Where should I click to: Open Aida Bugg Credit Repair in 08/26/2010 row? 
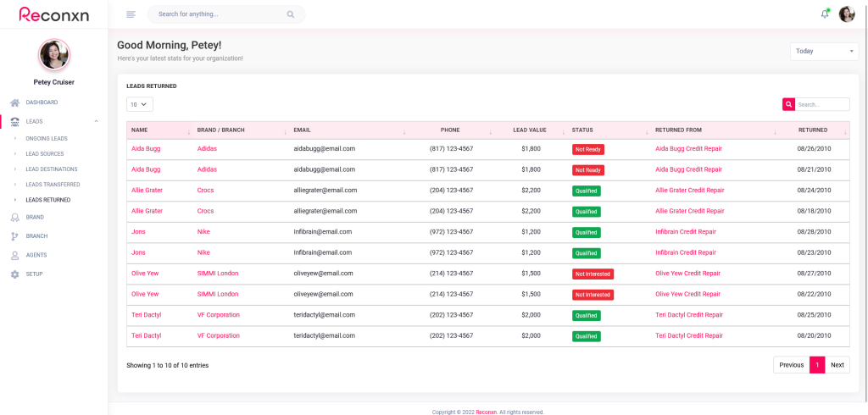(688, 149)
